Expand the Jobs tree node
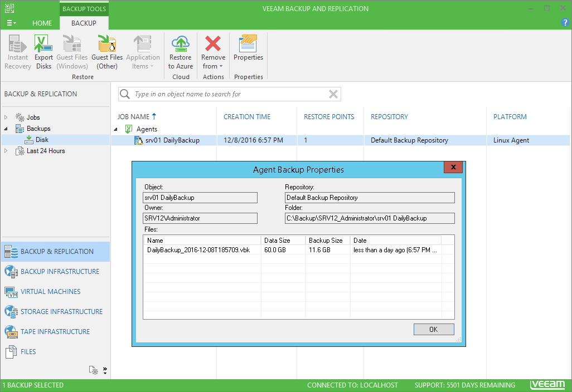The height and width of the screenshot is (392, 572). click(6, 117)
